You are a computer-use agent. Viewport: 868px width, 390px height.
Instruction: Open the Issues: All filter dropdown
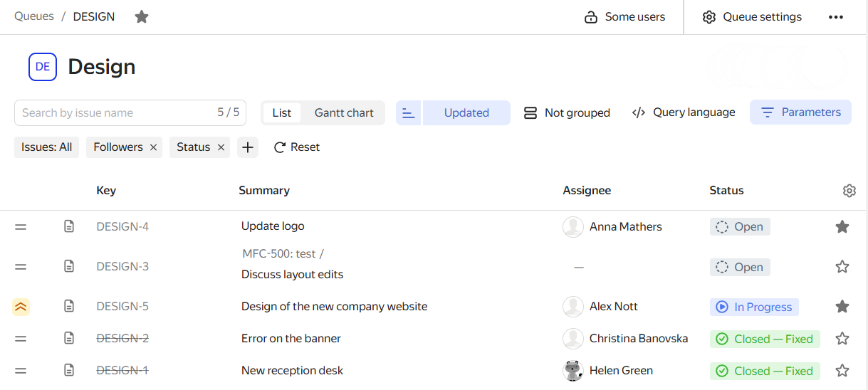tap(47, 147)
